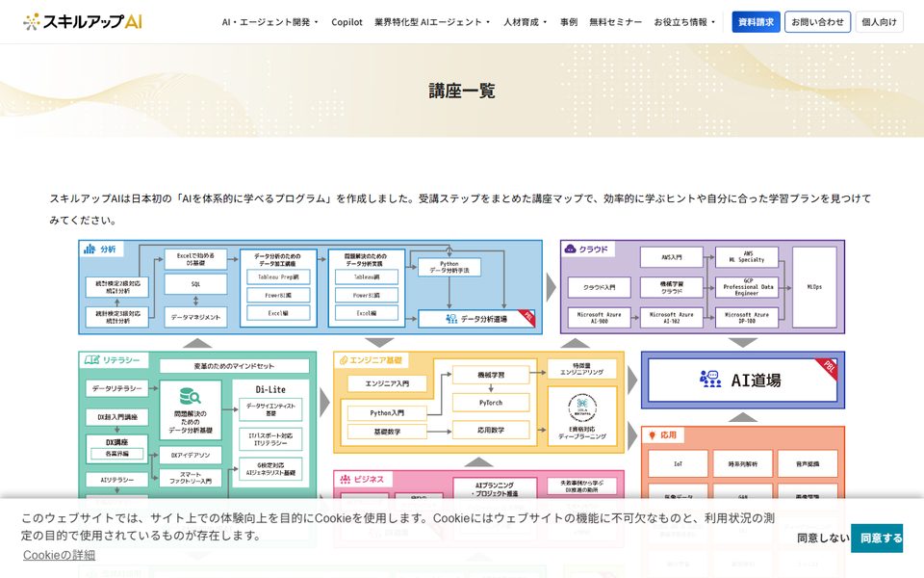Select 変革のためのマインドセット box
The image size is (924, 578).
point(234,366)
